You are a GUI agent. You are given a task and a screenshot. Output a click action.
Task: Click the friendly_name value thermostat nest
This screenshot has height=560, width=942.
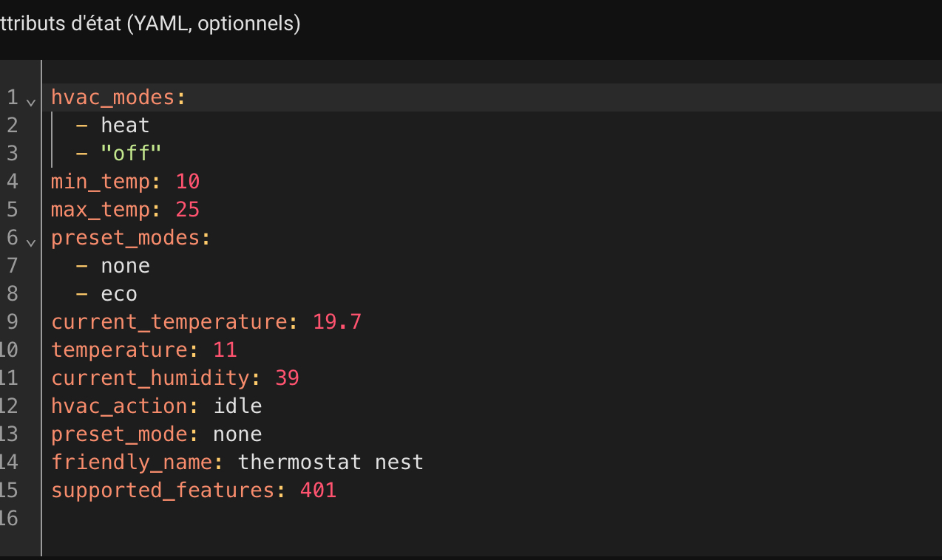pyautogui.click(x=331, y=462)
